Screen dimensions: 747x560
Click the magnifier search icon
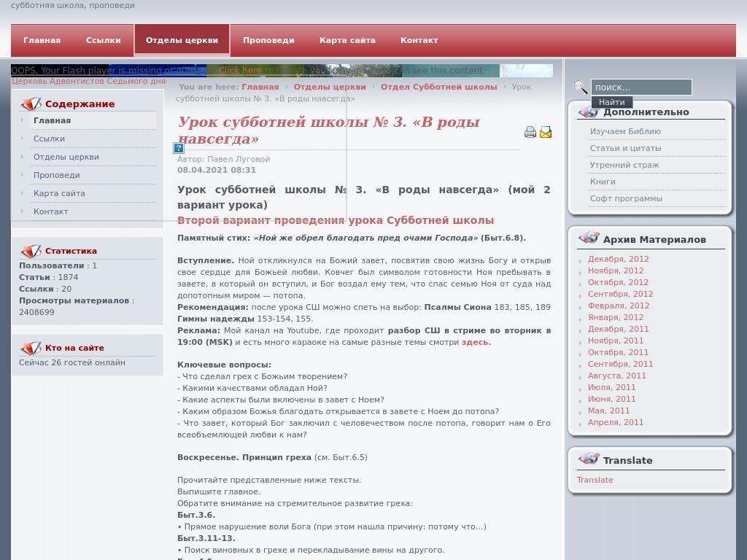click(x=581, y=87)
